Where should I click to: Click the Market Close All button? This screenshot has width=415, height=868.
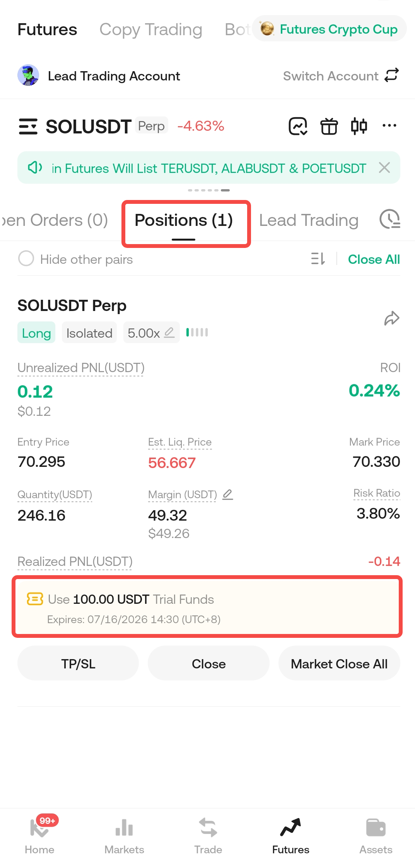tap(339, 663)
